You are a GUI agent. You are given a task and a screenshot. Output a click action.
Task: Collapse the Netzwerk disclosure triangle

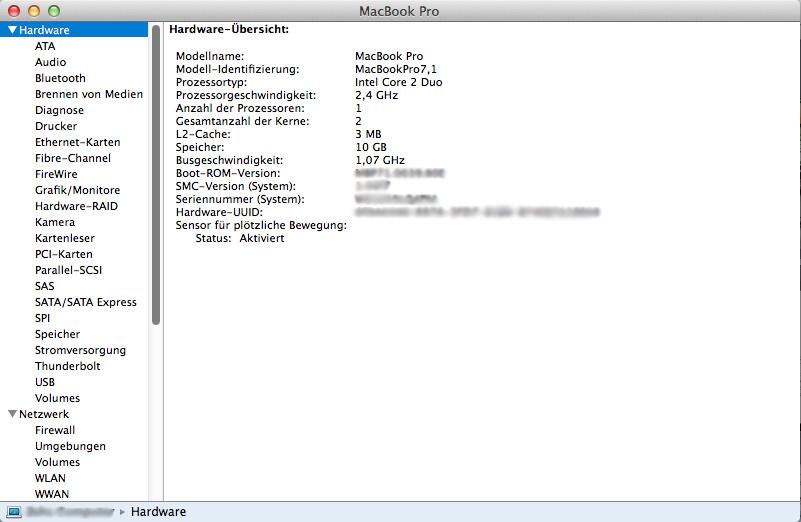click(x=13, y=414)
